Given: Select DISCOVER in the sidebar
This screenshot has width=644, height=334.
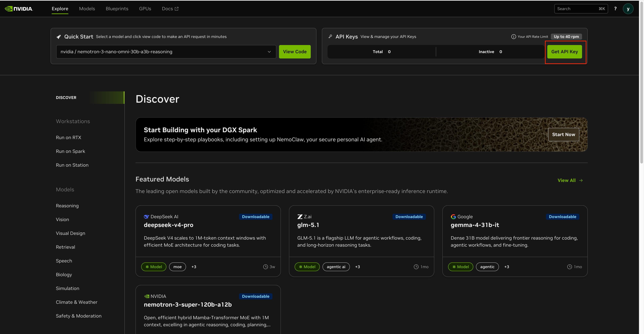Looking at the screenshot, I should point(90,98).
